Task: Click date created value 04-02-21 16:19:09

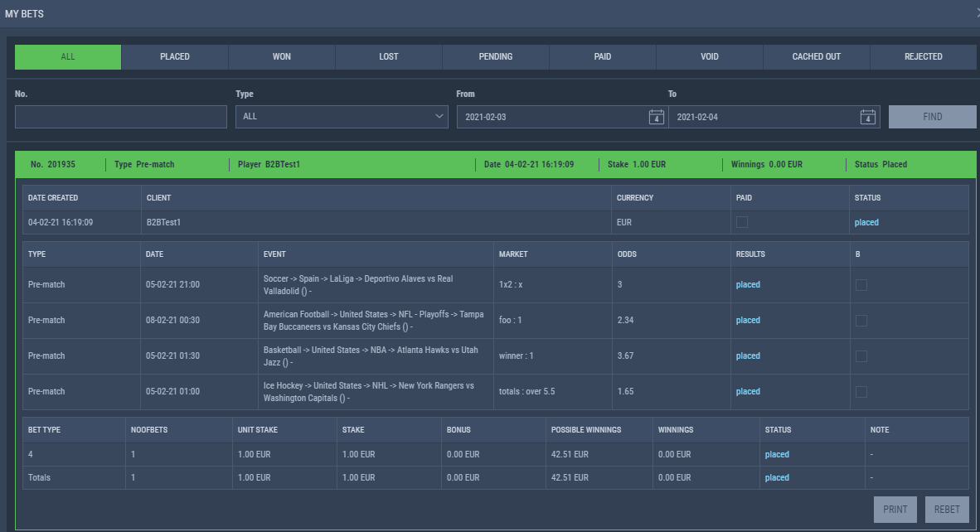Action: click(61, 222)
